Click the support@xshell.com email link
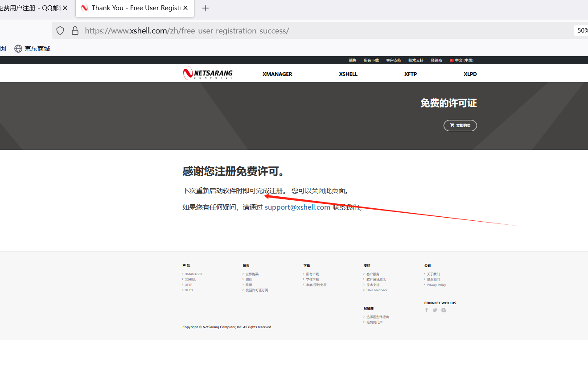 (297, 207)
